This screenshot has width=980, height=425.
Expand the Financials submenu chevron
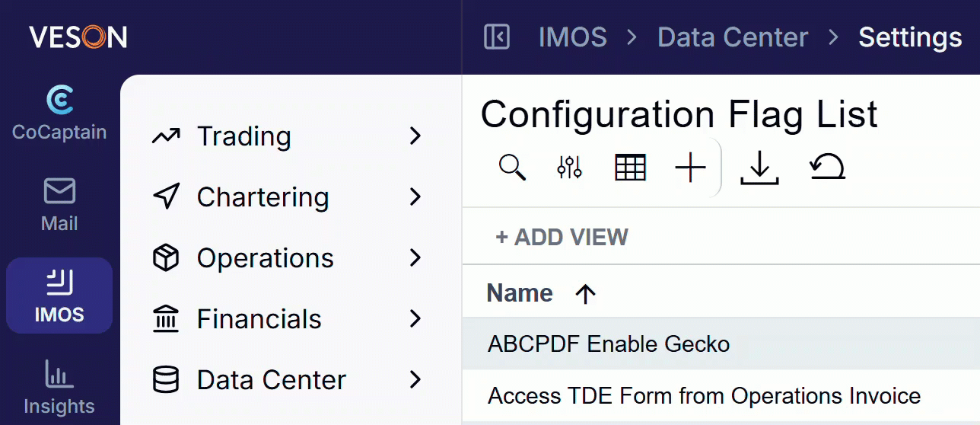tap(415, 319)
